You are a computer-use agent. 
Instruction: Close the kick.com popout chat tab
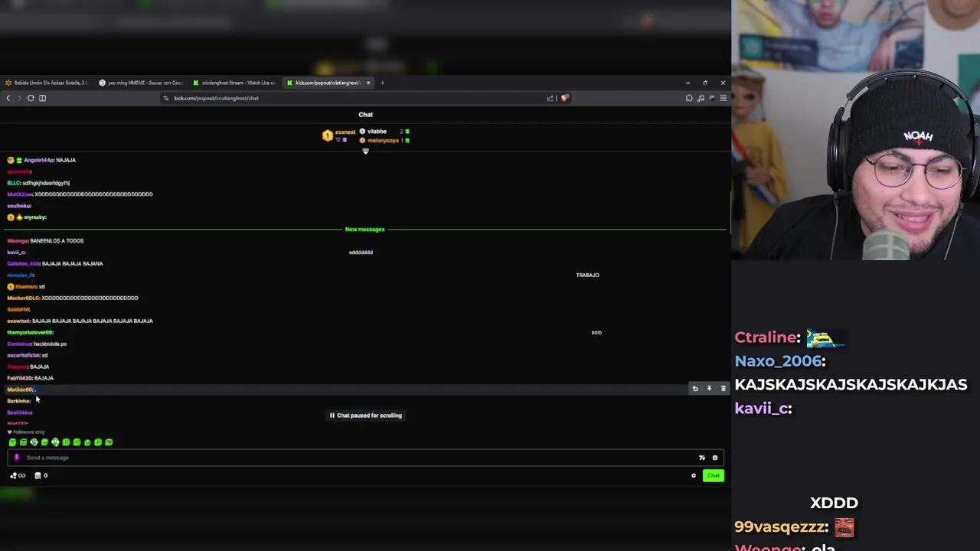368,83
